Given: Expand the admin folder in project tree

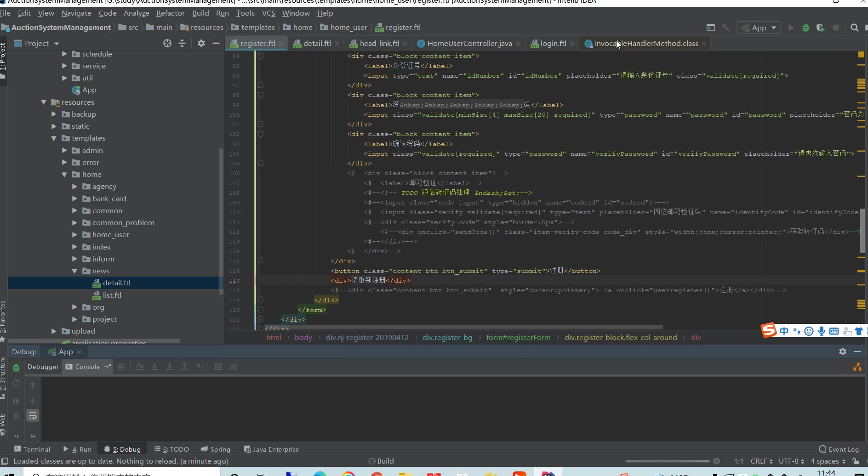Looking at the screenshot, I should pyautogui.click(x=64, y=150).
